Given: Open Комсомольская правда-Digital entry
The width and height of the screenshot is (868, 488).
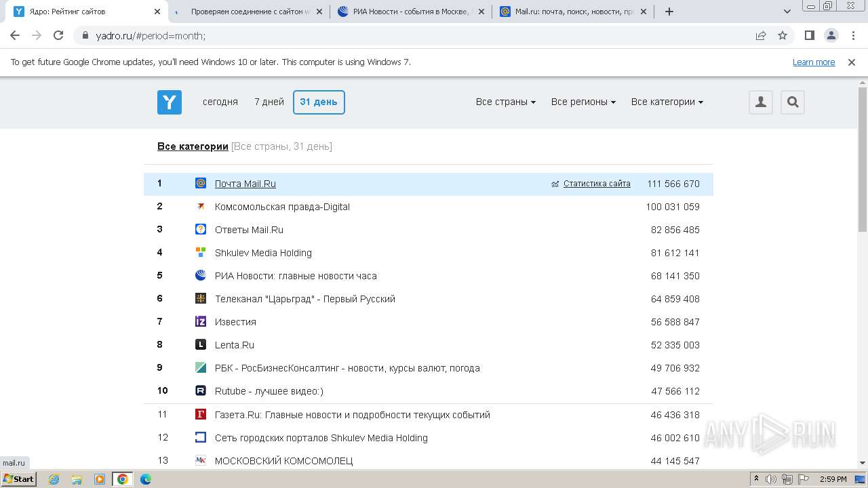Looking at the screenshot, I should [x=282, y=207].
